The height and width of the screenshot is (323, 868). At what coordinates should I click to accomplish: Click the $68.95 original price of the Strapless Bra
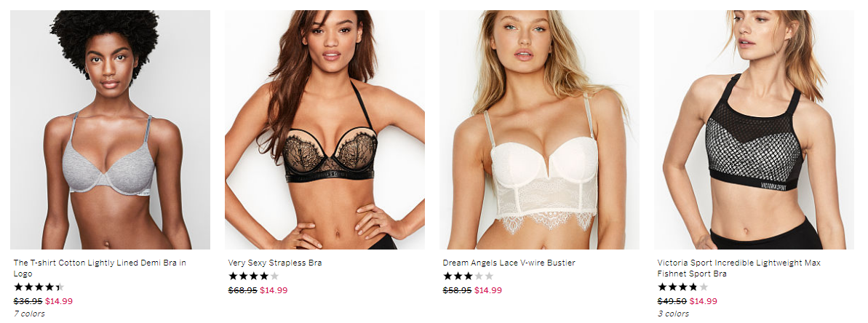coord(242,290)
